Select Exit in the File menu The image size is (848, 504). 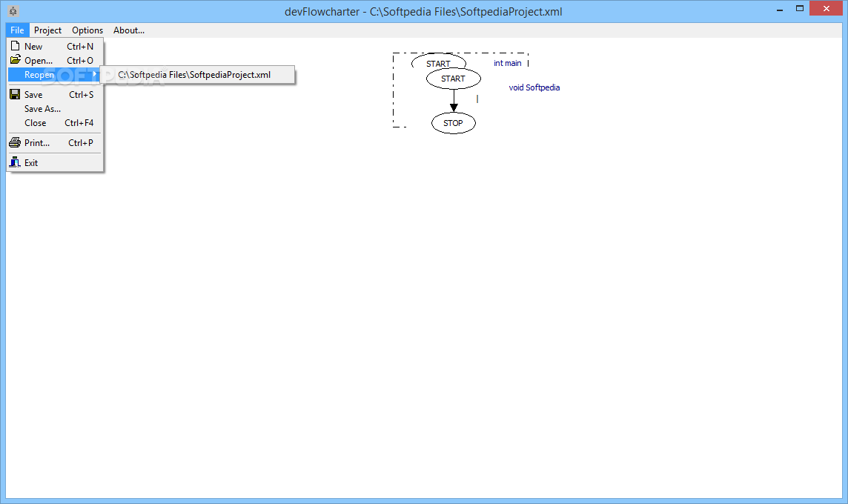coord(55,163)
